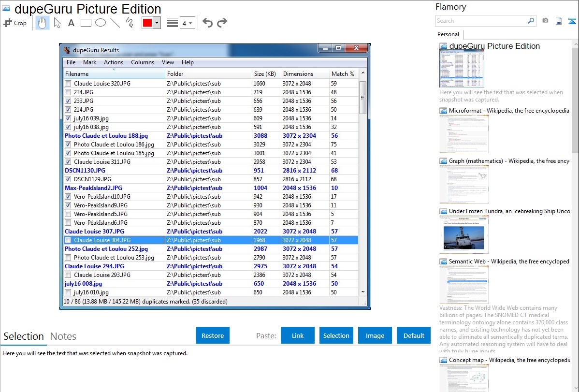The width and height of the screenshot is (579, 392).
Task: Pick the rectangle shape tool
Action: coord(86,23)
